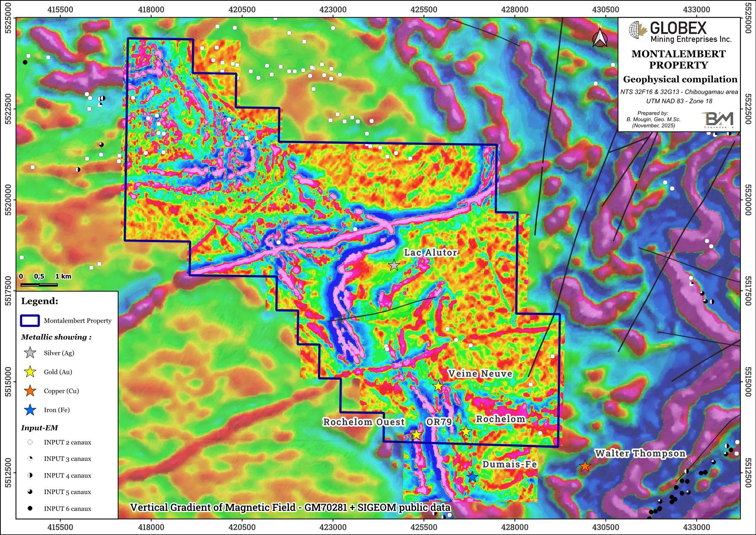This screenshot has width=756, height=535.
Task: Click the Globex globe logo
Action: [x=638, y=30]
